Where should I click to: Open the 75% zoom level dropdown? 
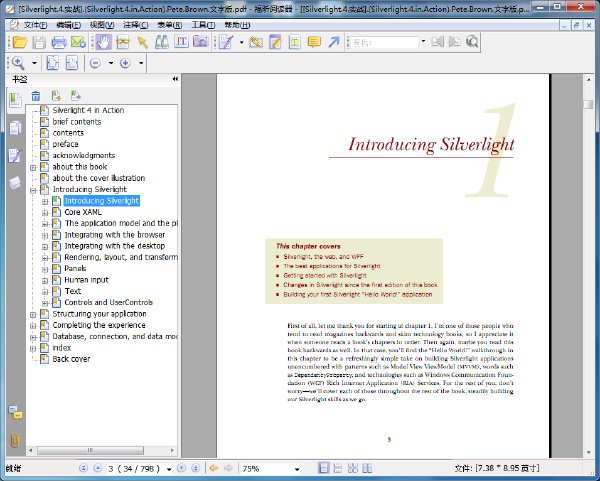click(297, 469)
